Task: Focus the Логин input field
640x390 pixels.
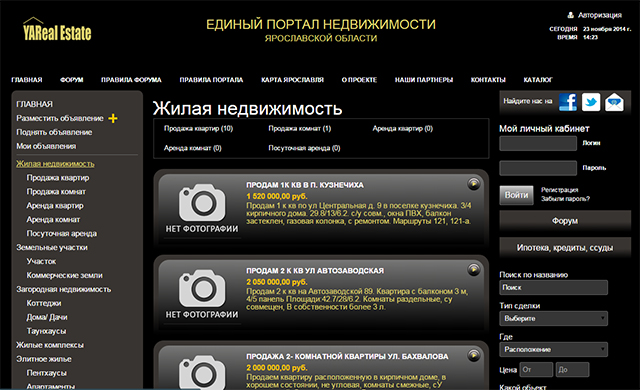Action: pyautogui.click(x=538, y=144)
